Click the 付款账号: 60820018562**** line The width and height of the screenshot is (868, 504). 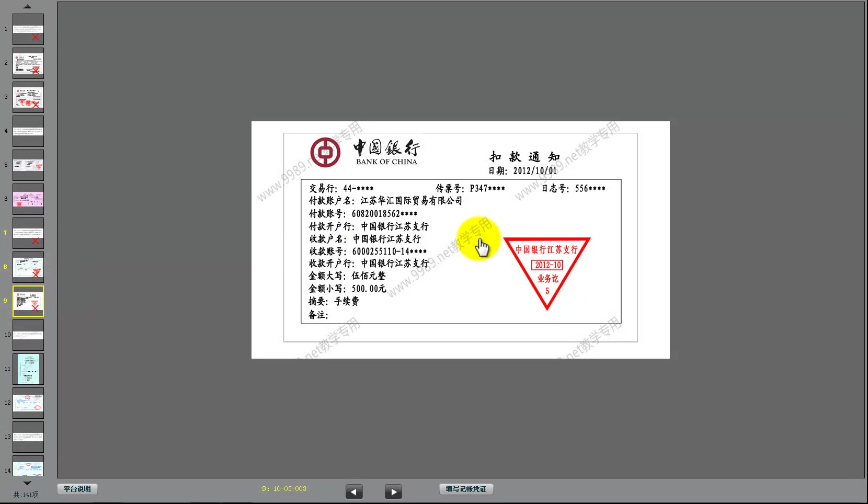point(363,214)
